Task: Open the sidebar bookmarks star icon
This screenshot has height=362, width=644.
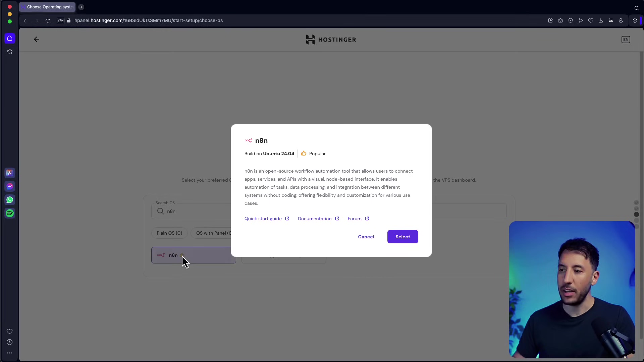Action: [x=10, y=52]
